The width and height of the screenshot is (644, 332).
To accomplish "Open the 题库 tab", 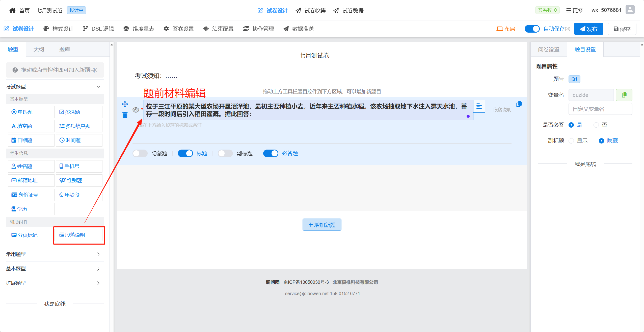I will point(65,50).
